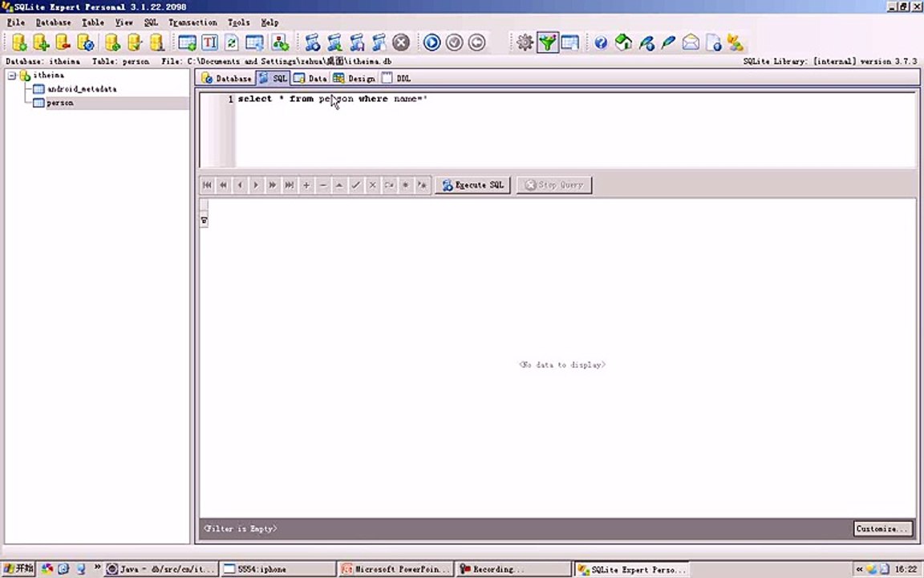The image size is (924, 578).
Task: Click the Execute SQL button
Action: (472, 185)
